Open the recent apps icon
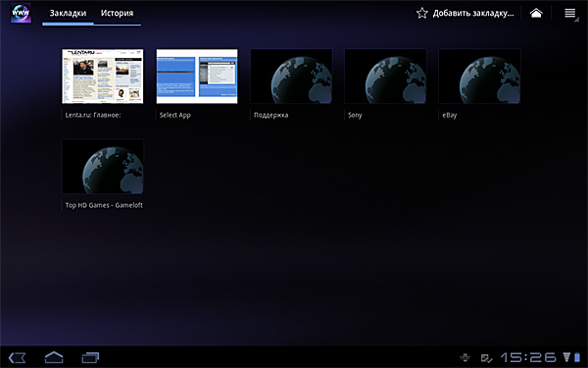 coord(90,357)
